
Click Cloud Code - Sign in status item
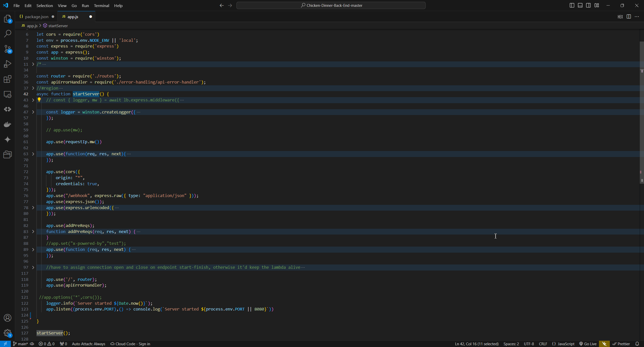coord(130,344)
